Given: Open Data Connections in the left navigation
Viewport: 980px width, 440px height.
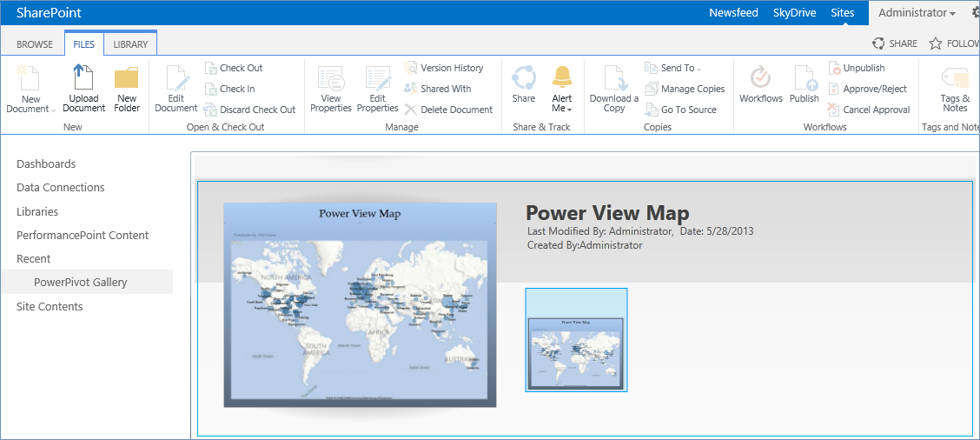Looking at the screenshot, I should (x=61, y=188).
